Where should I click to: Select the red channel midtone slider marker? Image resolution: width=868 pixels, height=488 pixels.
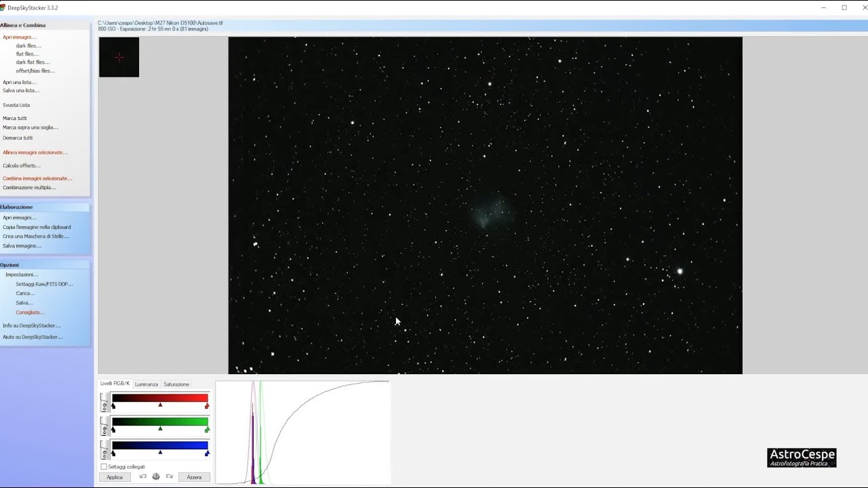pos(160,405)
